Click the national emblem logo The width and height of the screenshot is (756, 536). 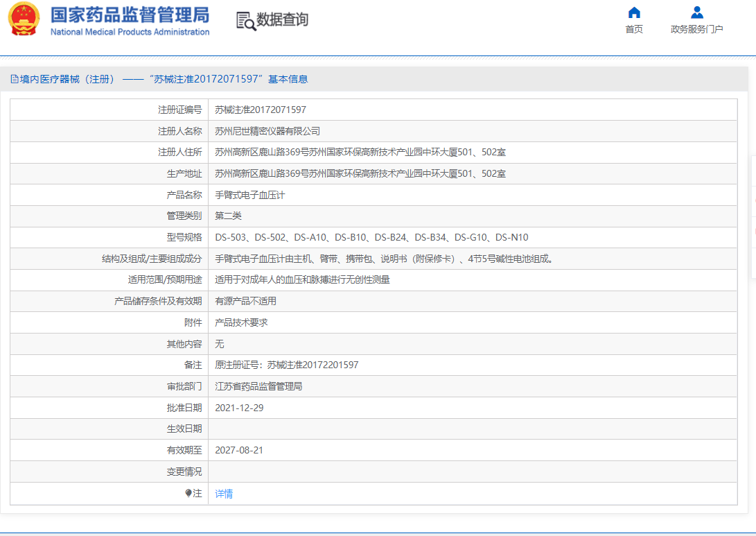pos(24,19)
